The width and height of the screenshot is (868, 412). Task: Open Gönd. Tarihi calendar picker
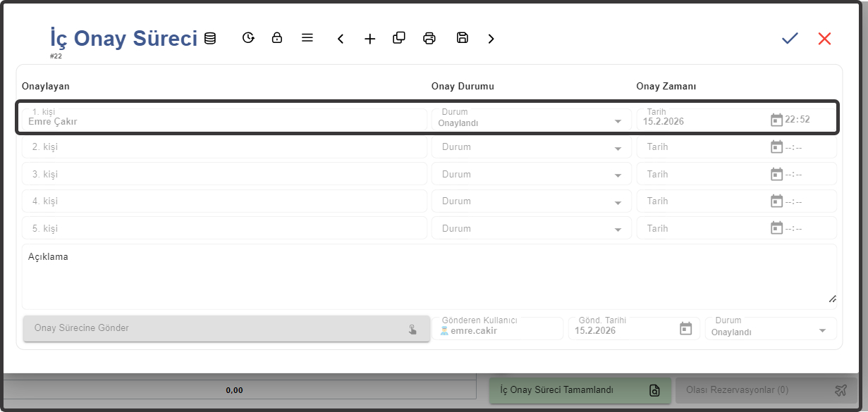[x=685, y=329]
